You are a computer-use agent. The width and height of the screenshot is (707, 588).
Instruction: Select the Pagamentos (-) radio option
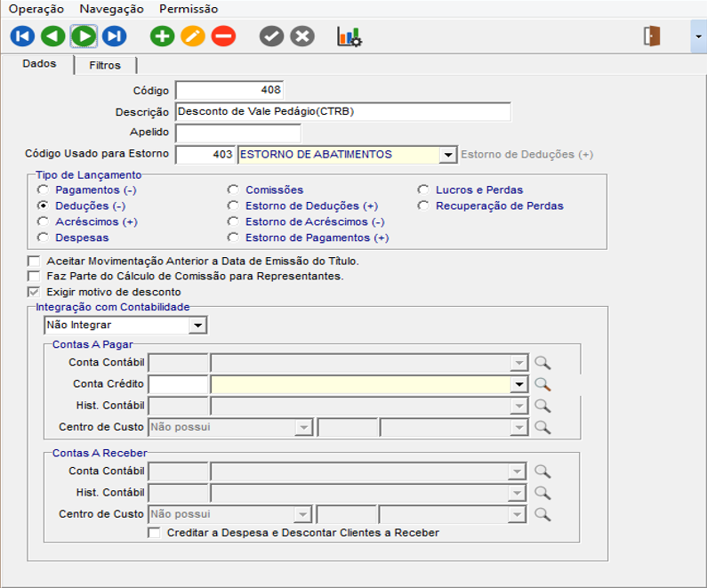tap(43, 190)
